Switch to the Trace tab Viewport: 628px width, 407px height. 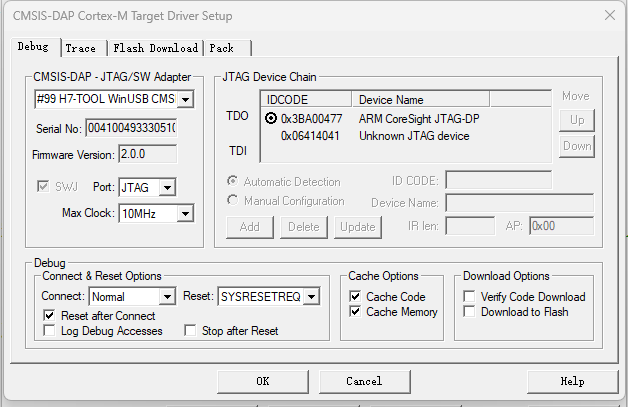coord(84,48)
